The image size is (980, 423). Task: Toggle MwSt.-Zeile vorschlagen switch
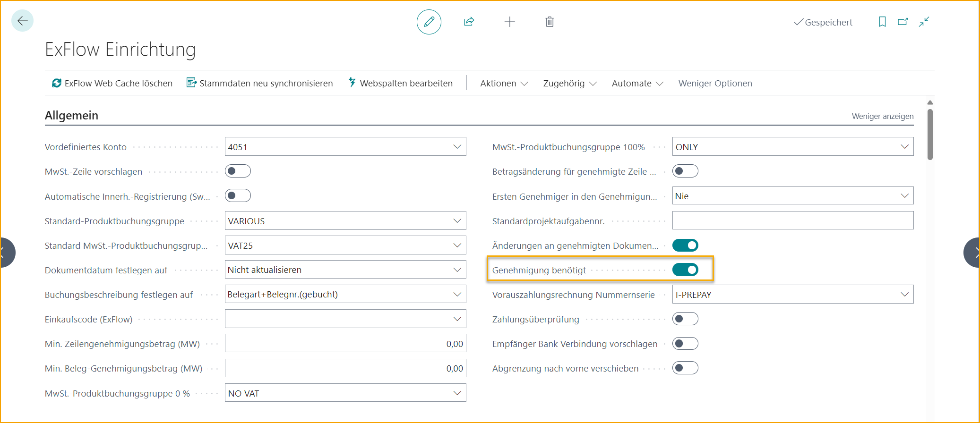click(x=238, y=171)
